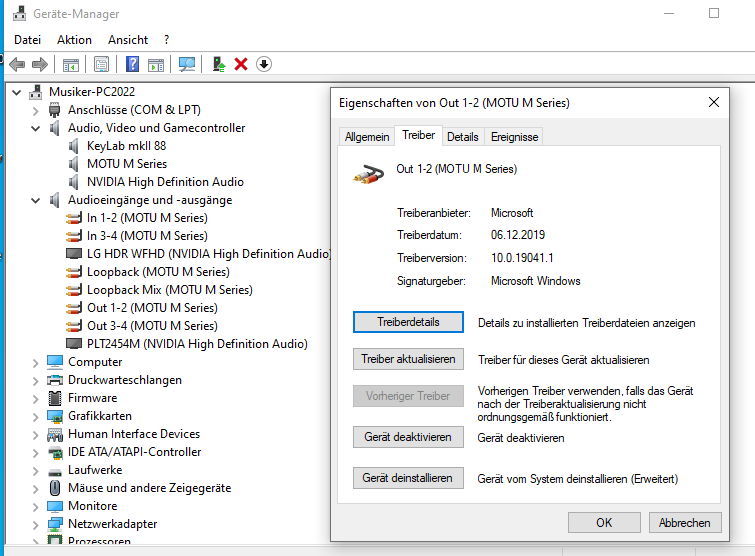Click Abbrechen to cancel the dialog
Image resolution: width=755 pixels, height=556 pixels.
point(685,523)
